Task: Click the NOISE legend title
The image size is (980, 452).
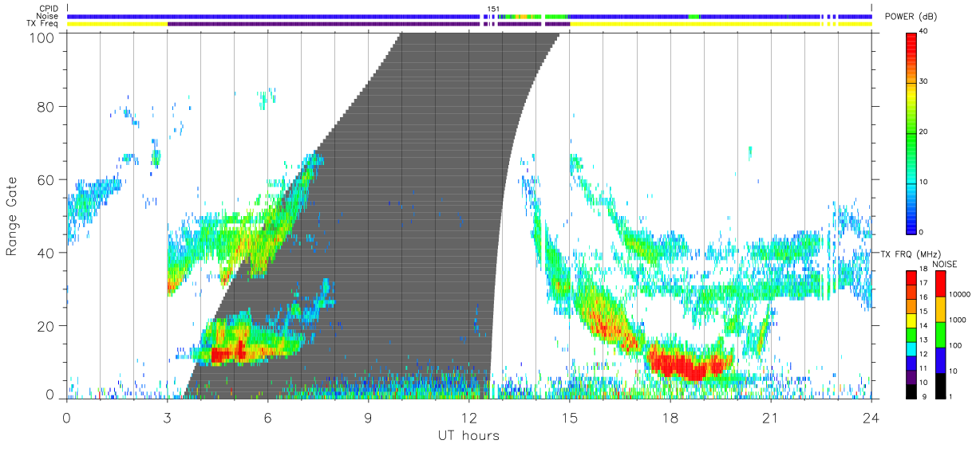Action: [x=946, y=264]
